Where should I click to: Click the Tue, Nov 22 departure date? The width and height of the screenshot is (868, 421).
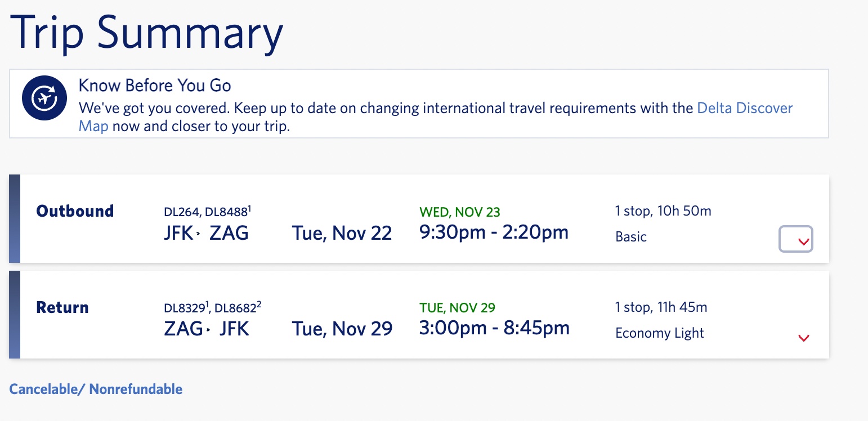tap(342, 233)
